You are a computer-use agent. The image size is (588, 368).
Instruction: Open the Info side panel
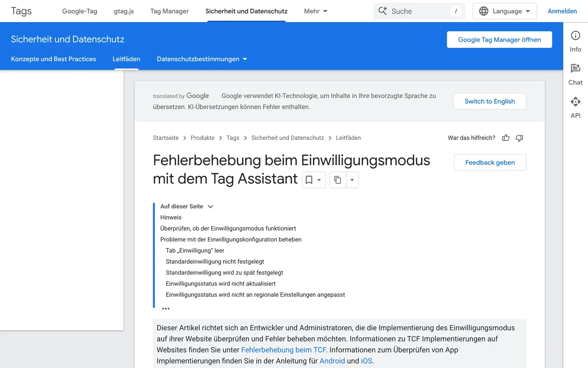[575, 42]
